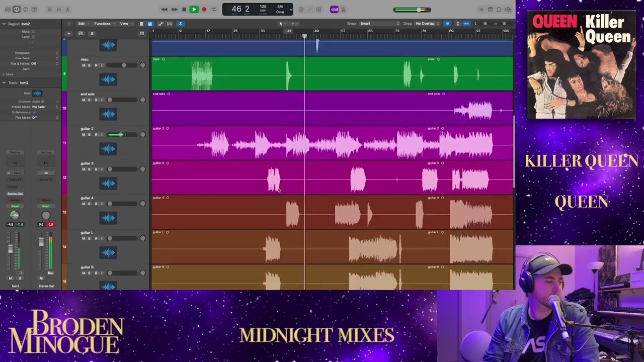This screenshot has height=362, width=644.
Task: Toggle the Q-Reference checkbox
Action: click(34, 112)
